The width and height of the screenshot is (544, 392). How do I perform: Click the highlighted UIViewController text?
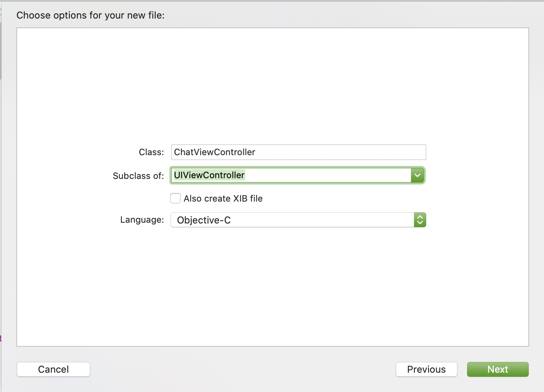tap(209, 175)
